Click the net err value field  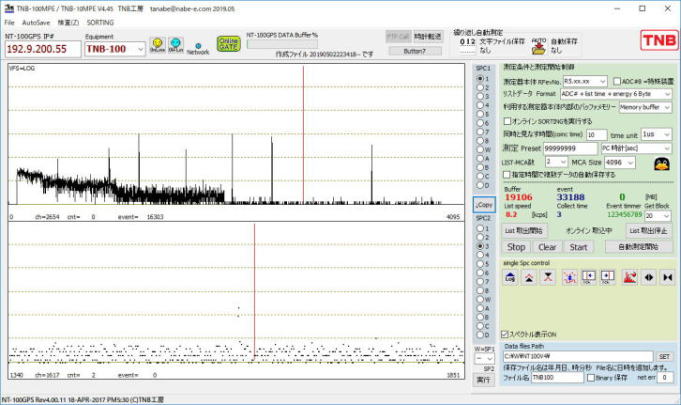point(664,378)
